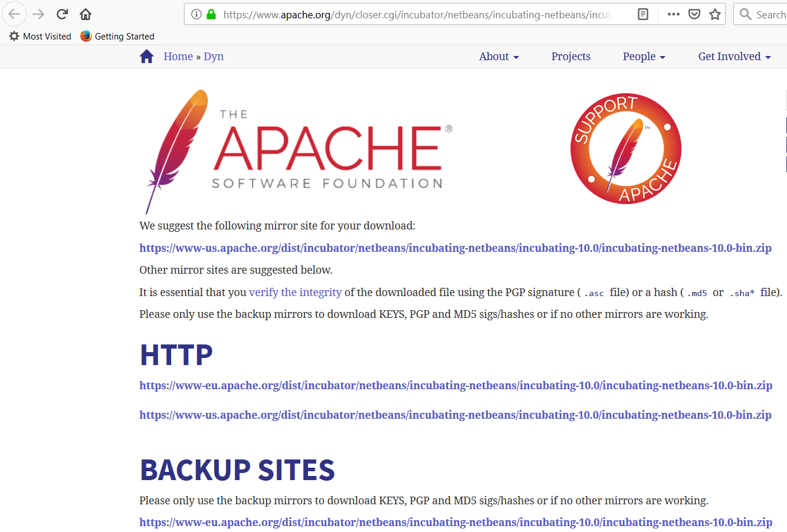The width and height of the screenshot is (787, 532).
Task: Click the search magnifier icon in search box
Action: [x=746, y=14]
